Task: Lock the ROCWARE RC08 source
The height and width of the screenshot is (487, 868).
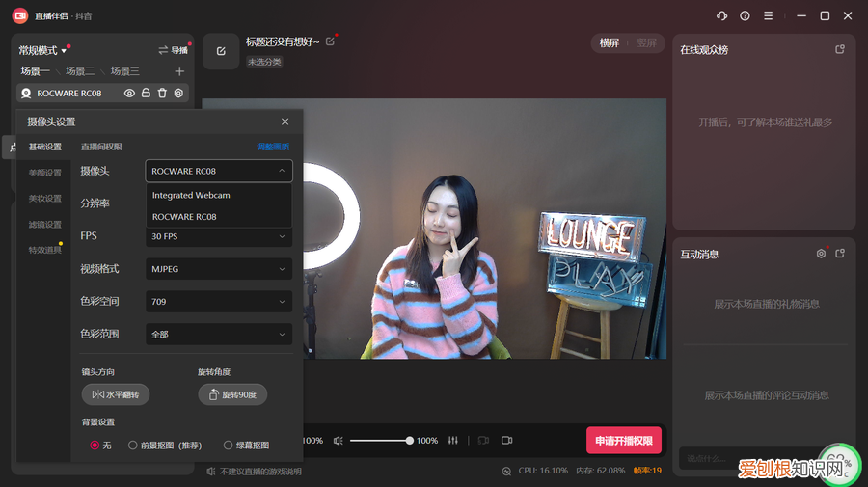Action: [x=146, y=93]
